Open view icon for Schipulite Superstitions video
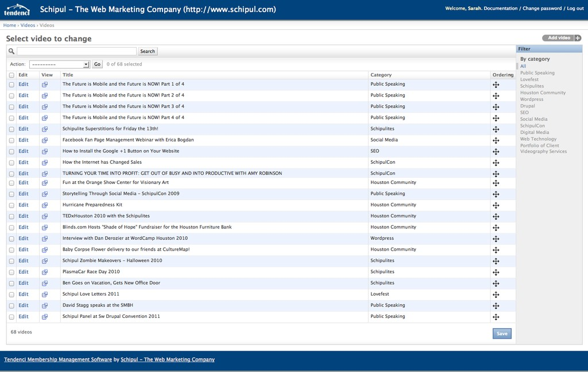Screen dimensions: 588x372 (x=45, y=129)
